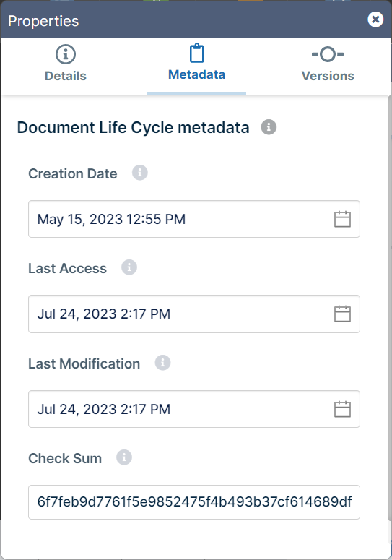This screenshot has width=392, height=560.
Task: Click info icon next to Check Sum
Action: 124,457
